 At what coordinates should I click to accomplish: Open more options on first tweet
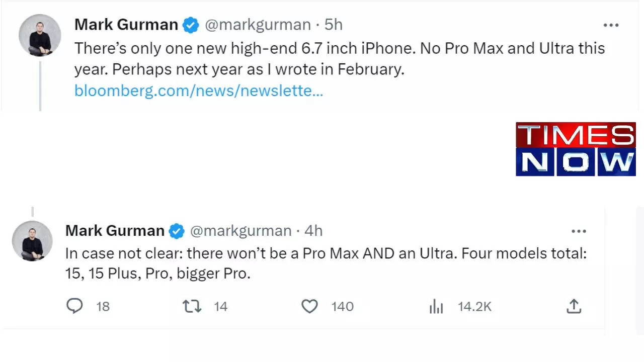click(x=611, y=25)
